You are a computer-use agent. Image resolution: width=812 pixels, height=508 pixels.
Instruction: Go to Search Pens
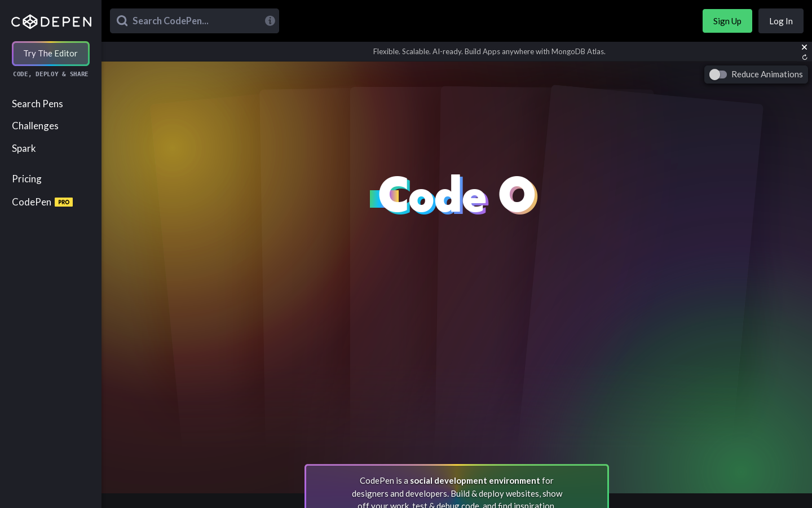pyautogui.click(x=37, y=104)
